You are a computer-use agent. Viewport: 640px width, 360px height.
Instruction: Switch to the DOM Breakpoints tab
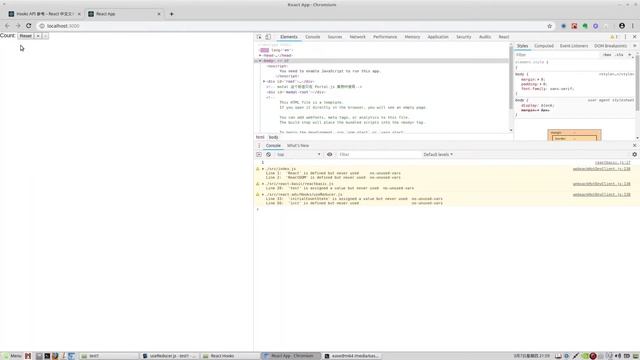(x=611, y=46)
